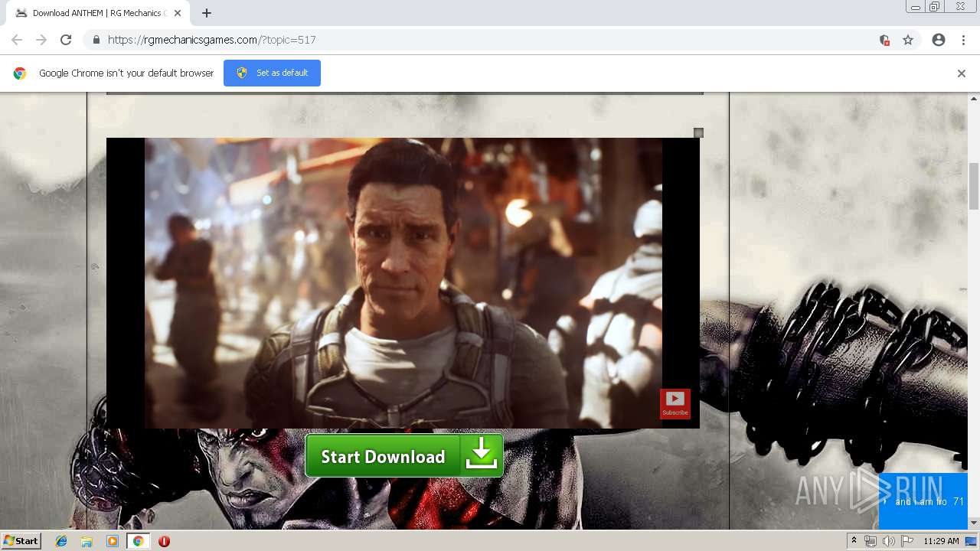The height and width of the screenshot is (551, 980).
Task: Select the Download ANTHEM RG Mechanics tab
Action: pos(98,13)
